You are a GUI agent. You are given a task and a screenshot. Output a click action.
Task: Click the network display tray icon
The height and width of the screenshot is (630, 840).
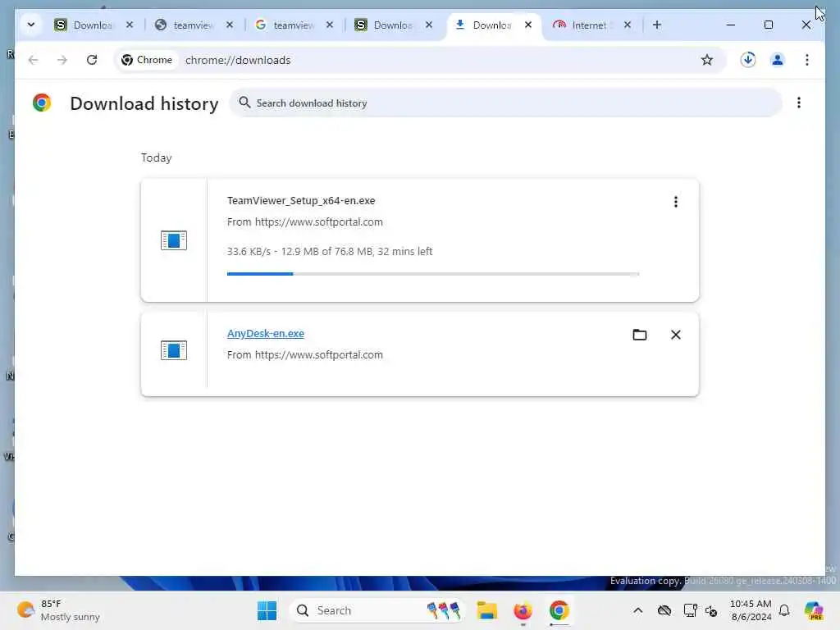(x=690, y=610)
